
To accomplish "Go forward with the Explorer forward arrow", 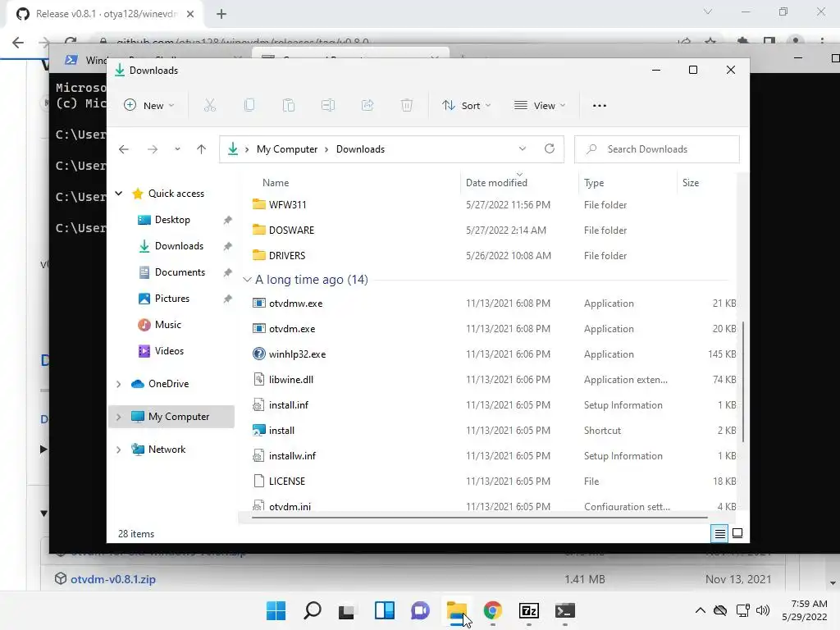I will (153, 149).
